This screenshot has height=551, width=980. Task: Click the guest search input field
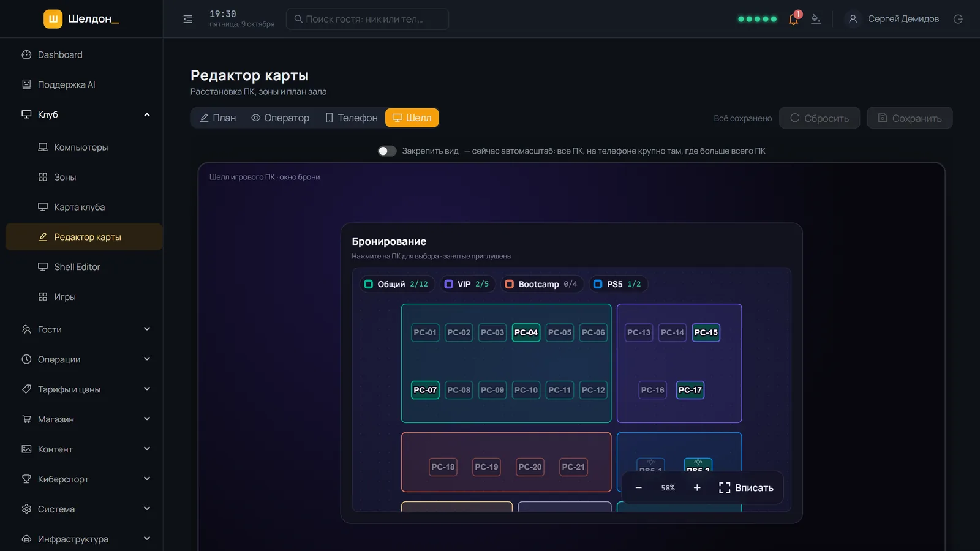coord(367,19)
